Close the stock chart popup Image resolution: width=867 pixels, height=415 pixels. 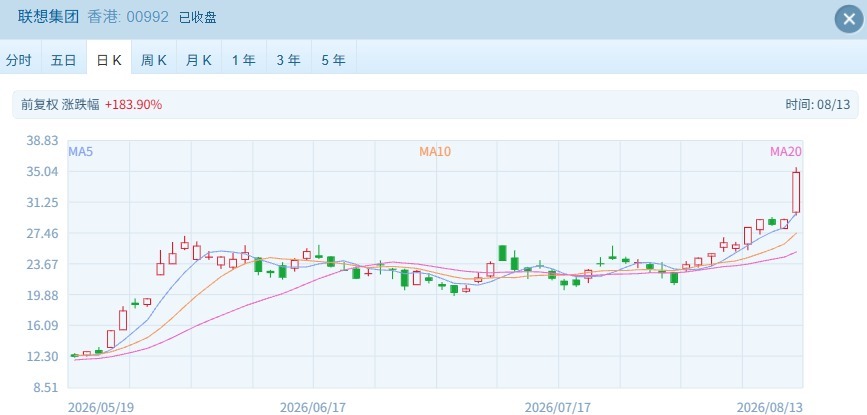[849, 19]
